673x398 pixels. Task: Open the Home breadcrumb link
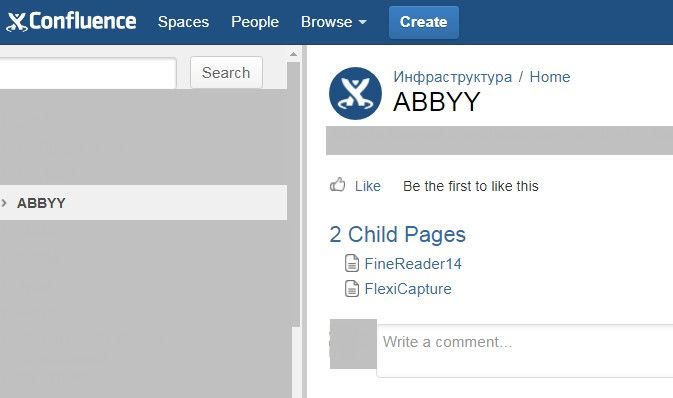[550, 77]
